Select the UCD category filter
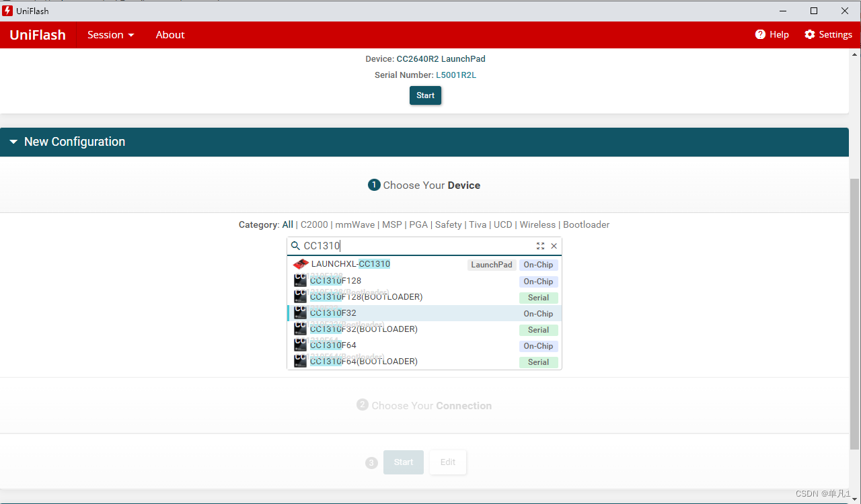The height and width of the screenshot is (504, 861). 503,224
